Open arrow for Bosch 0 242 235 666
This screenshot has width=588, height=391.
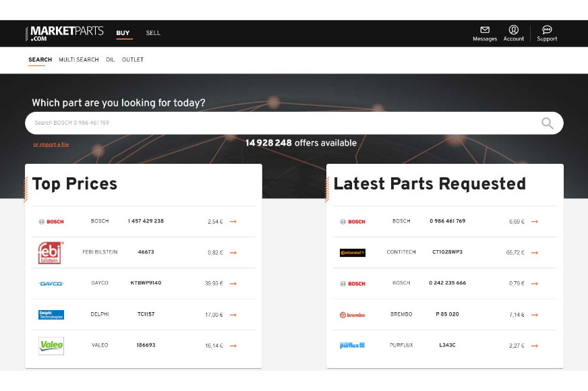coord(535,284)
